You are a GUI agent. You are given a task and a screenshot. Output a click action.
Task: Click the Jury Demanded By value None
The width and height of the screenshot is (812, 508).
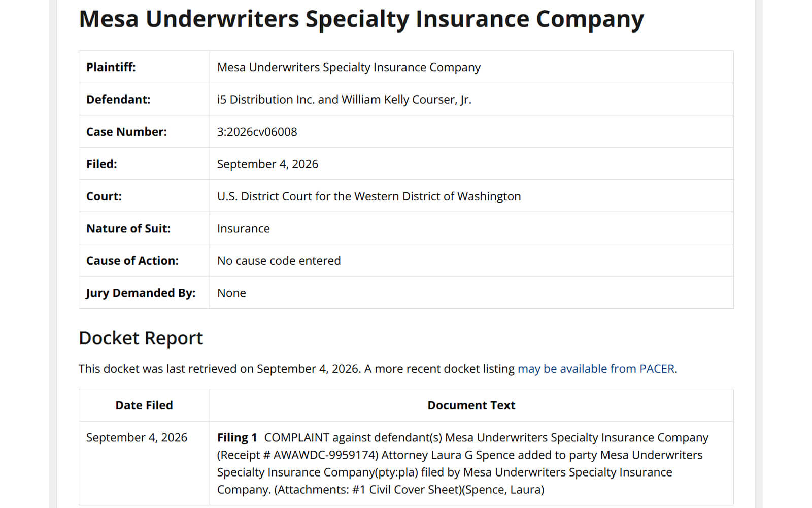(231, 293)
